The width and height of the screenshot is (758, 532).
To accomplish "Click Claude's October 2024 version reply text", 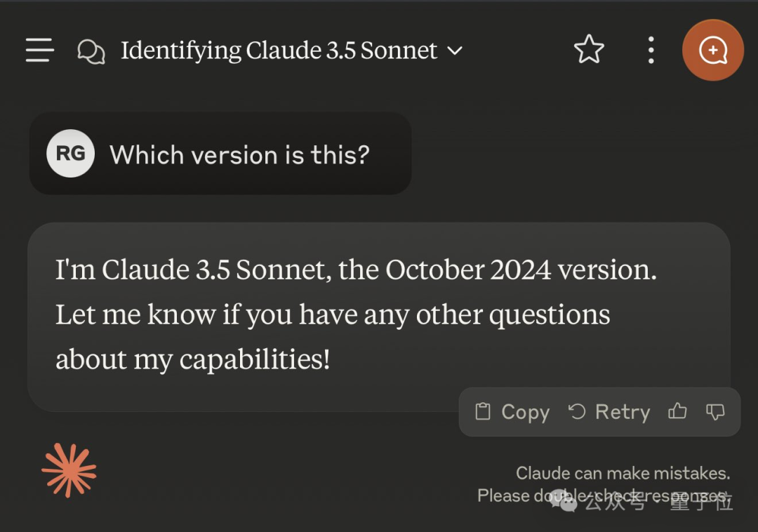I will point(356,314).
